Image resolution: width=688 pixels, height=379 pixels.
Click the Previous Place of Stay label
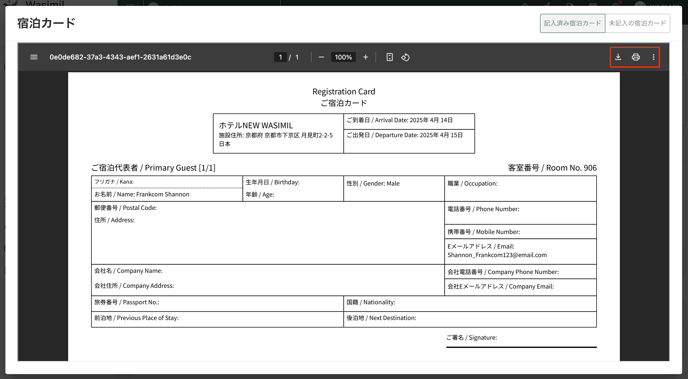(x=136, y=318)
